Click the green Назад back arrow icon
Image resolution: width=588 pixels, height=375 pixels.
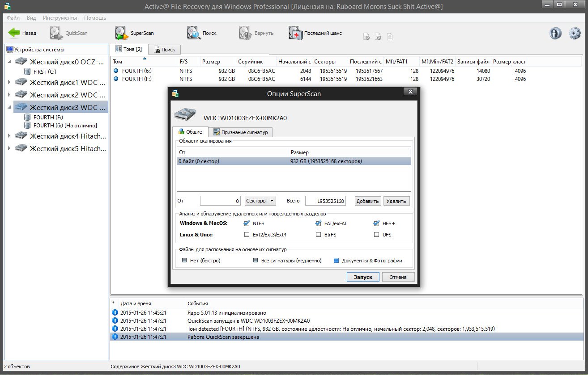14,33
